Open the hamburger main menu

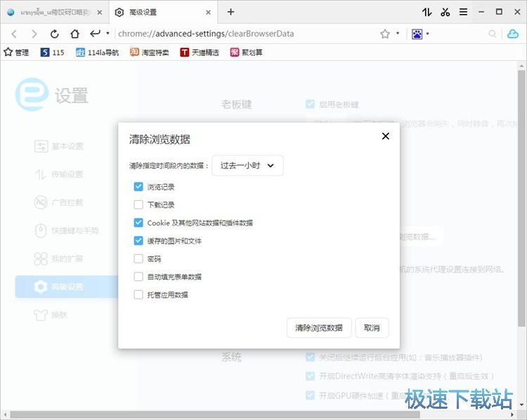point(464,12)
